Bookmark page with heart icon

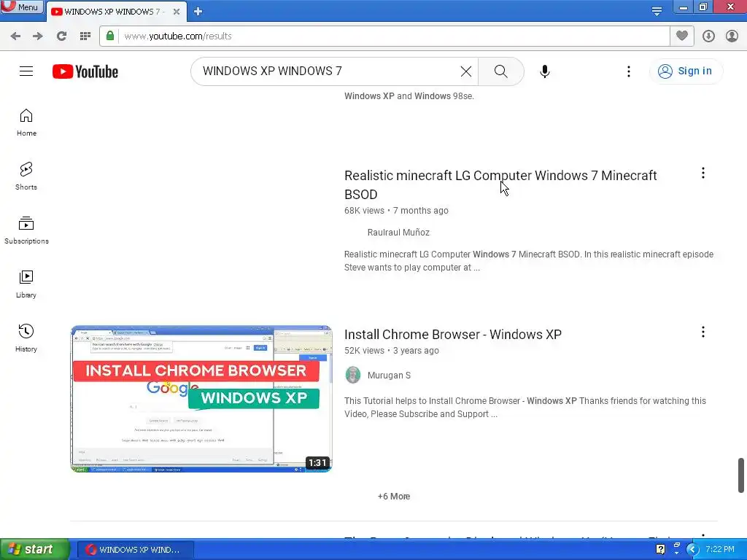[682, 36]
